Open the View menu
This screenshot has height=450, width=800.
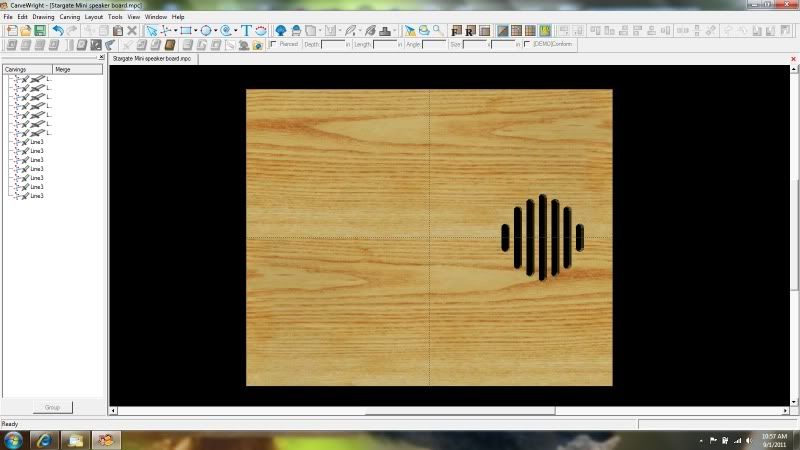click(x=134, y=17)
